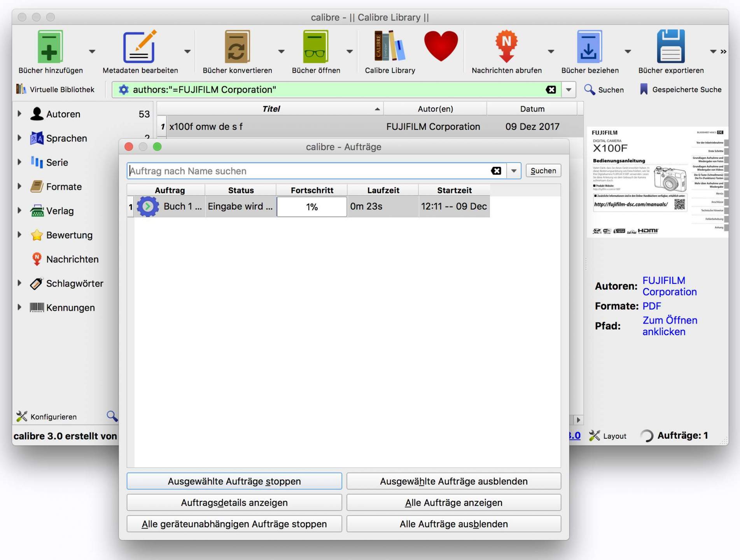
Task: Click the gear icon in main search bar
Action: click(x=123, y=90)
